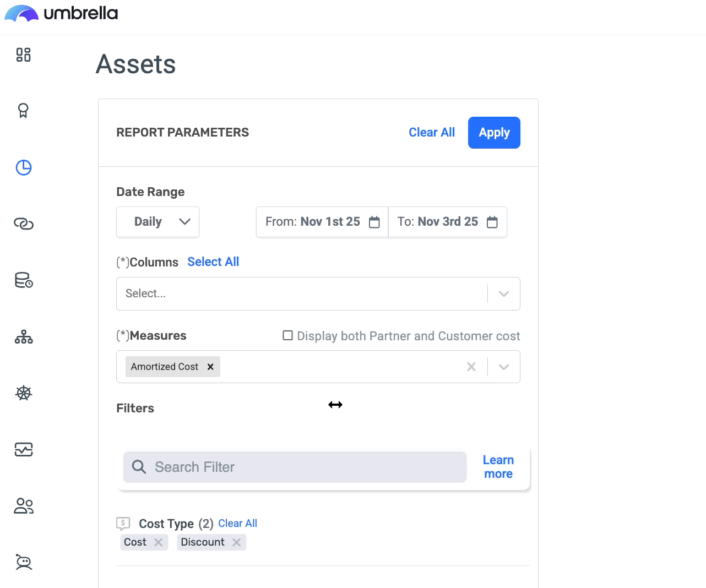The image size is (706, 588).
Task: Open the database clock sidebar icon
Action: [24, 280]
